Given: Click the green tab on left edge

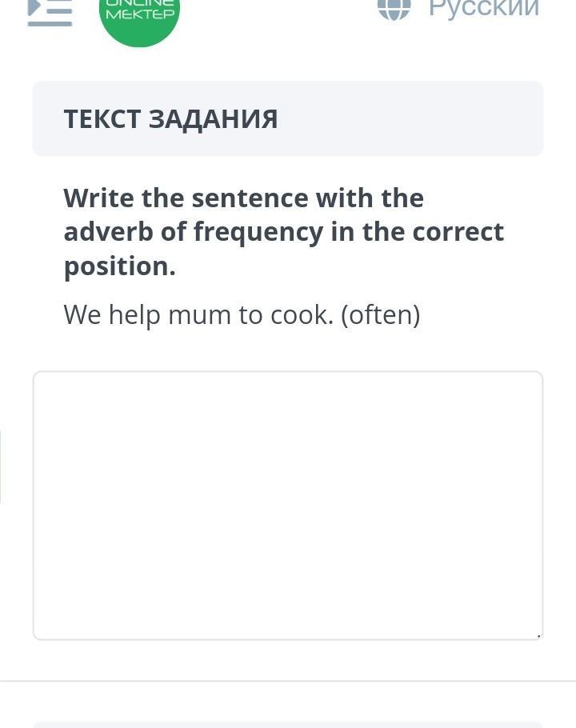Looking at the screenshot, I should click(1, 466).
